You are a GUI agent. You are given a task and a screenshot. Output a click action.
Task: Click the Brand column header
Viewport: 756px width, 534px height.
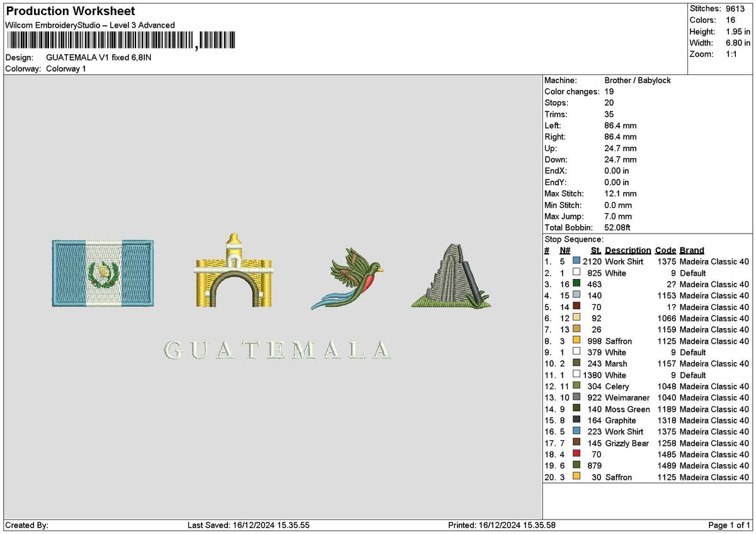(x=692, y=251)
